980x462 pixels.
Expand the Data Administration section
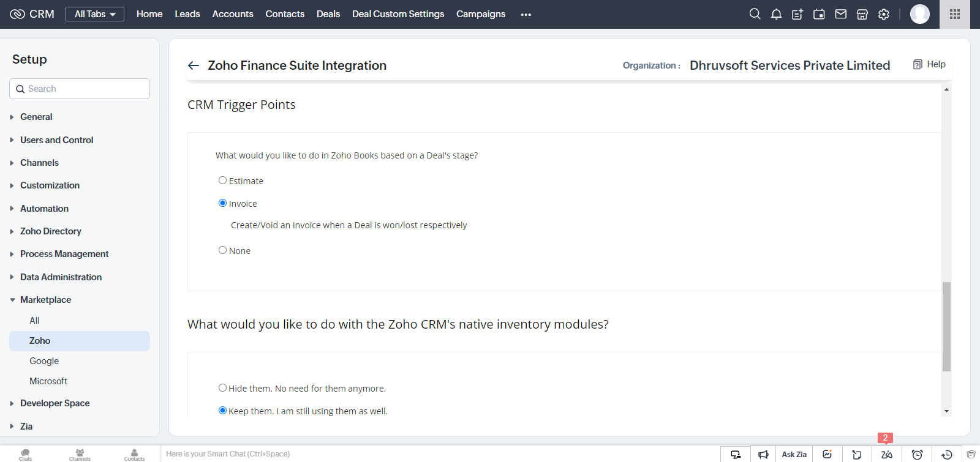coord(61,277)
